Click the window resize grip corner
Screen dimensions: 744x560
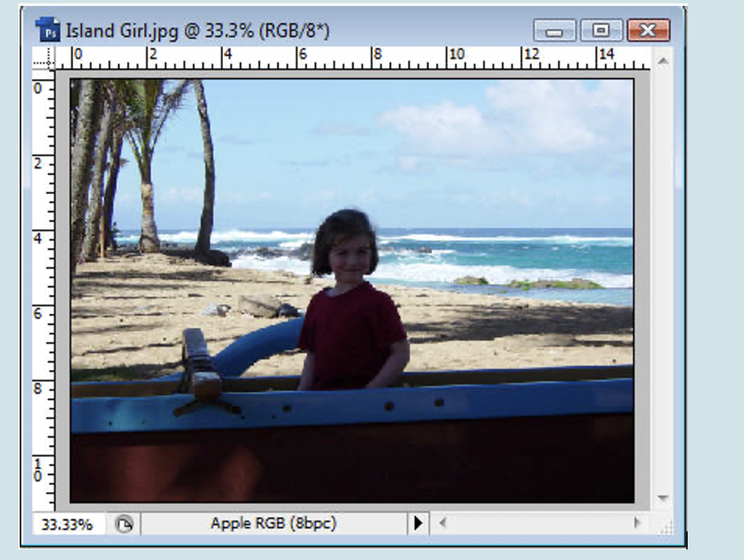[x=666, y=525]
